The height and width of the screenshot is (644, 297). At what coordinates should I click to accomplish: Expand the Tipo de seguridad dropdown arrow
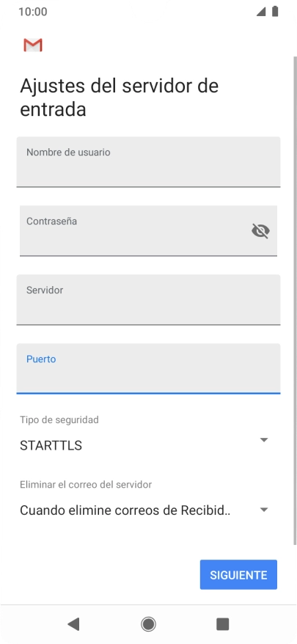click(264, 440)
